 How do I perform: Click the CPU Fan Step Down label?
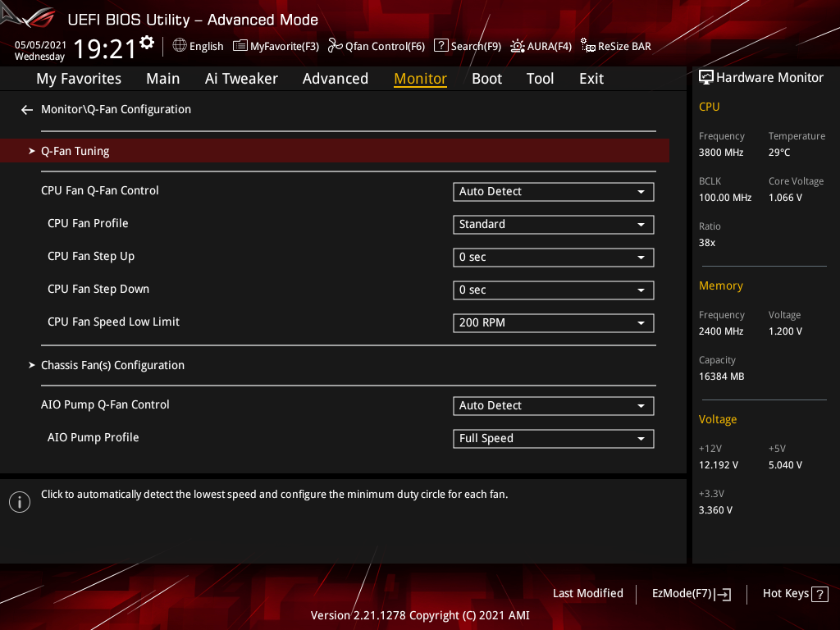tap(98, 290)
